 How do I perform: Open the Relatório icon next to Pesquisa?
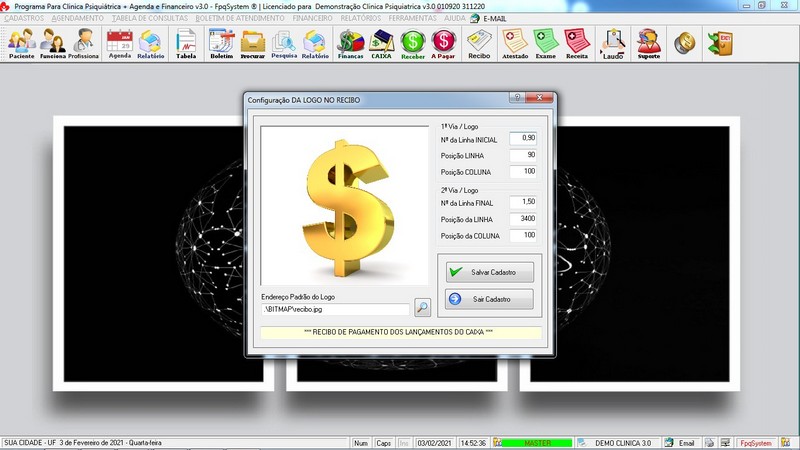315,44
